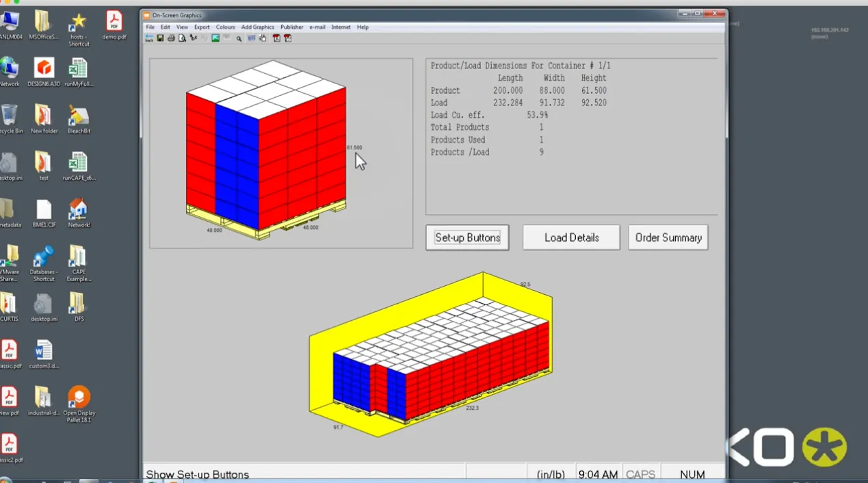Select the Open Display Pallet desktop icon
Viewport: 868px width, 483px height.
79,404
